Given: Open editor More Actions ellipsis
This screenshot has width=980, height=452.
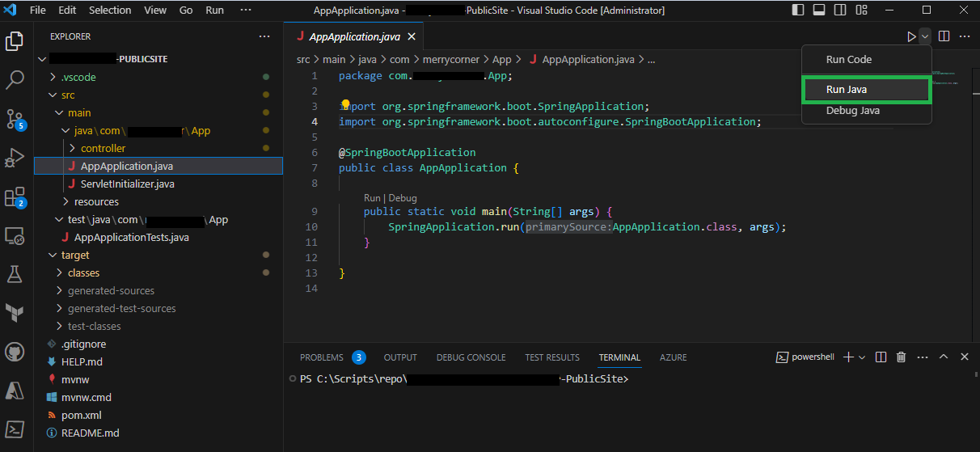Looking at the screenshot, I should pos(965,36).
